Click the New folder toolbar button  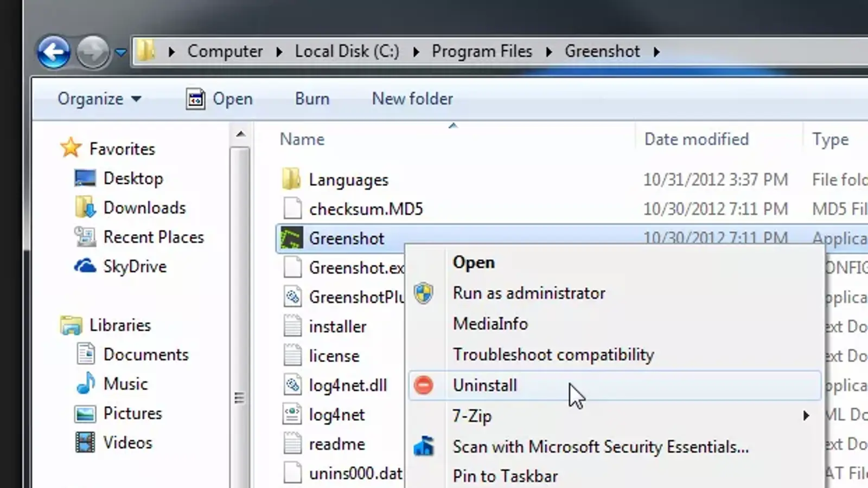tap(412, 99)
